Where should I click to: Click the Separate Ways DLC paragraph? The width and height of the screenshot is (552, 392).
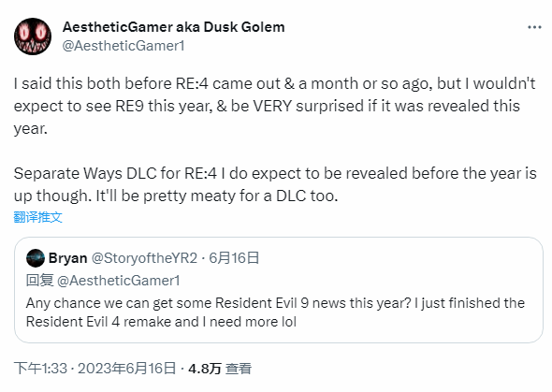pos(275,184)
